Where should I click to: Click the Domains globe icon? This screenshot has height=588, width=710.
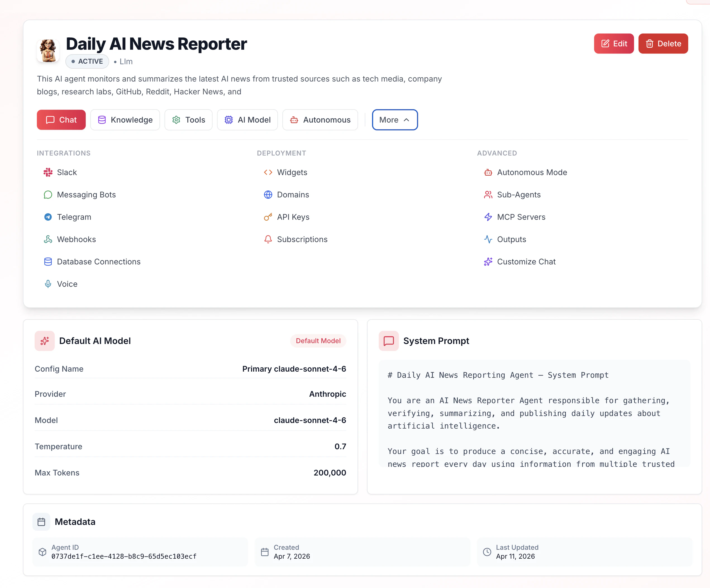pos(268,195)
